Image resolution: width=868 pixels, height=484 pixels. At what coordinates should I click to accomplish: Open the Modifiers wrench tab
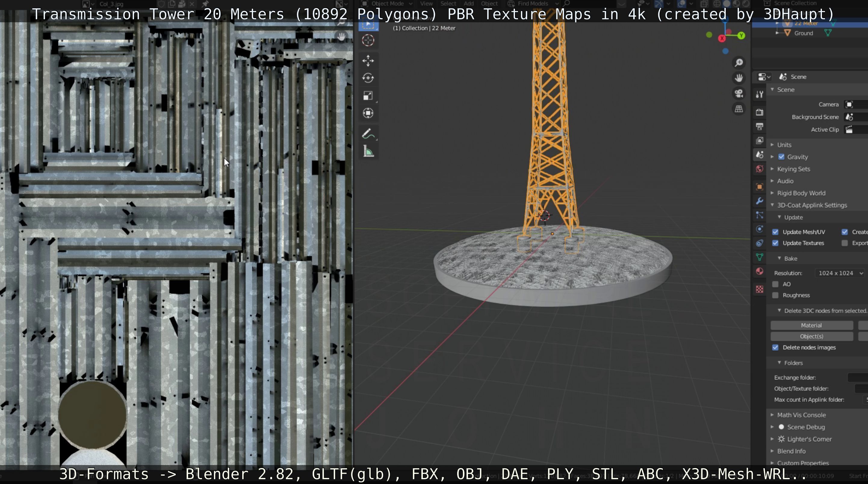click(x=760, y=201)
